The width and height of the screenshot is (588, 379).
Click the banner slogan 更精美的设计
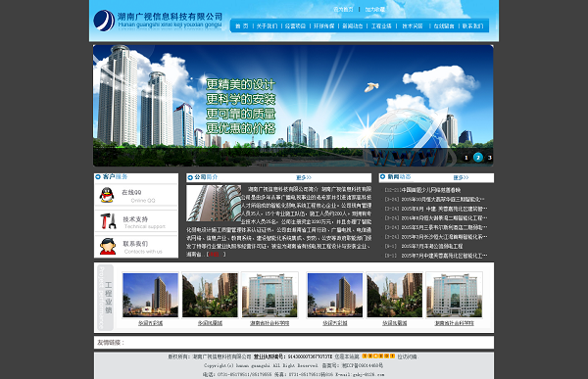240,84
